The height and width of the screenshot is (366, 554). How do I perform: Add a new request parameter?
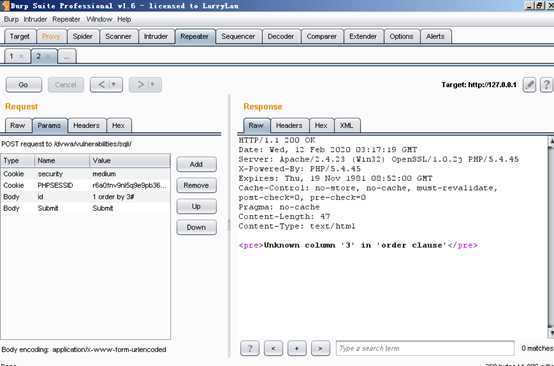click(196, 164)
